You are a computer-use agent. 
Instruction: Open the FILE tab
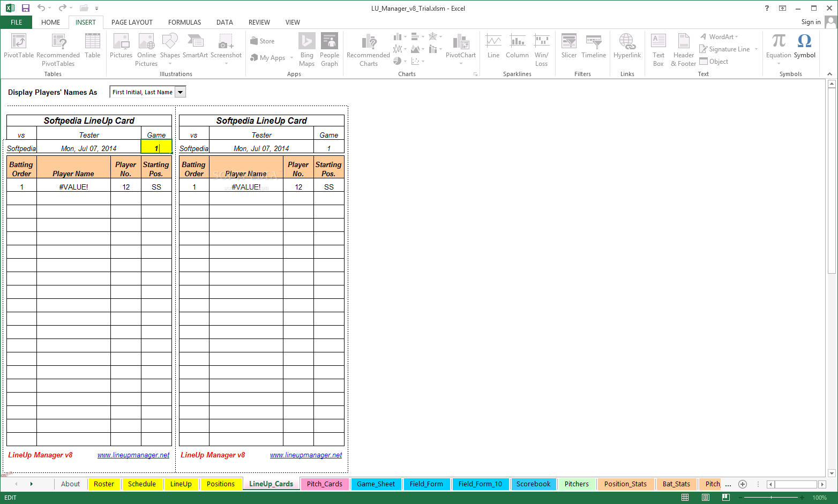tap(17, 22)
